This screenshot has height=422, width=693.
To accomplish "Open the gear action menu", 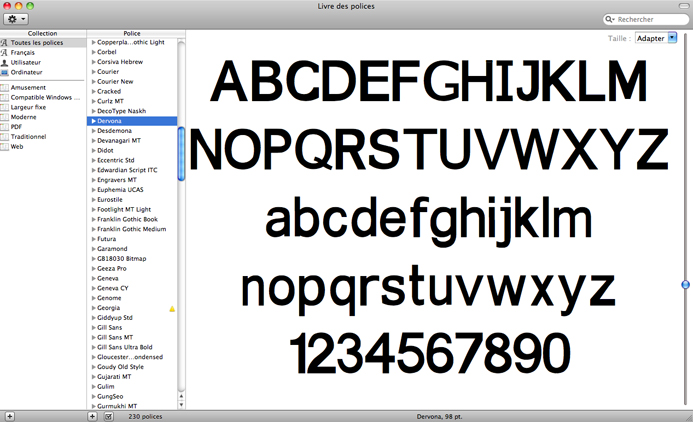I will click(16, 19).
